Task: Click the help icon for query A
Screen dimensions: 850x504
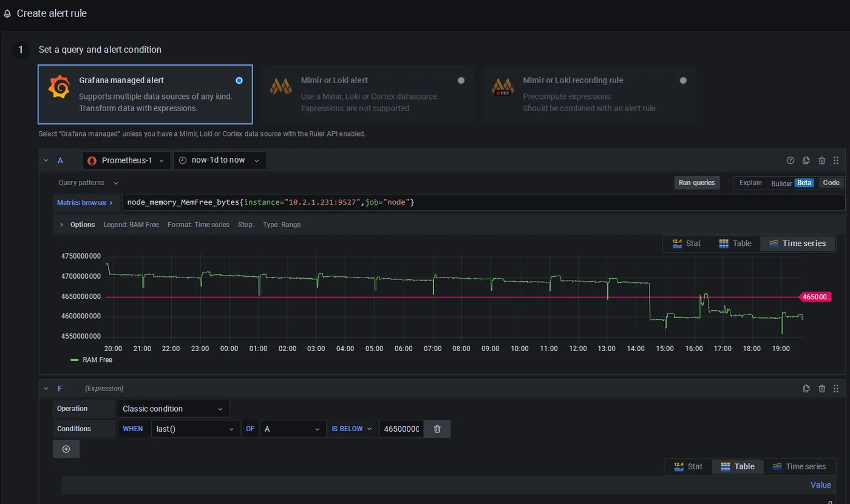Action: (790, 160)
